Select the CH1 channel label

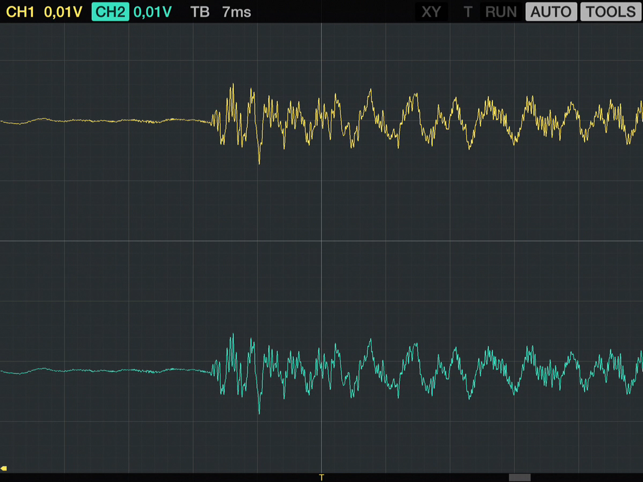tap(20, 12)
